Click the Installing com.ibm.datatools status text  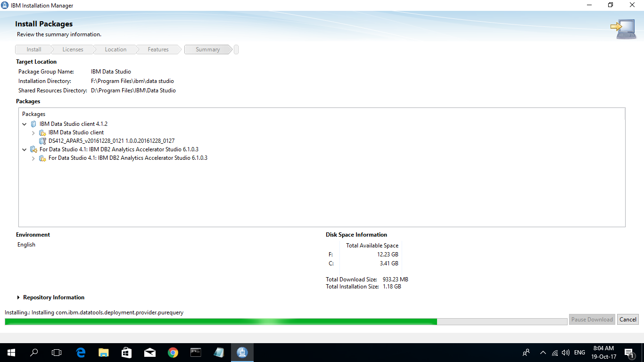94,313
